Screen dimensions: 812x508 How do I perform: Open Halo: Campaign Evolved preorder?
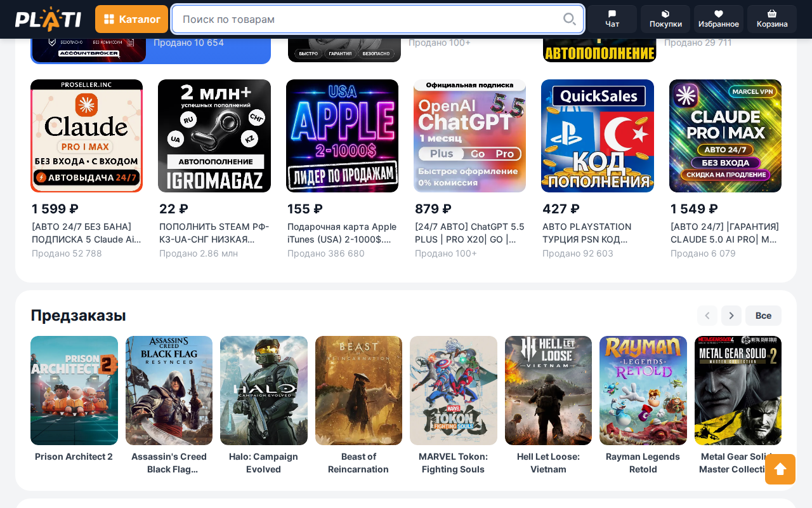click(264, 406)
